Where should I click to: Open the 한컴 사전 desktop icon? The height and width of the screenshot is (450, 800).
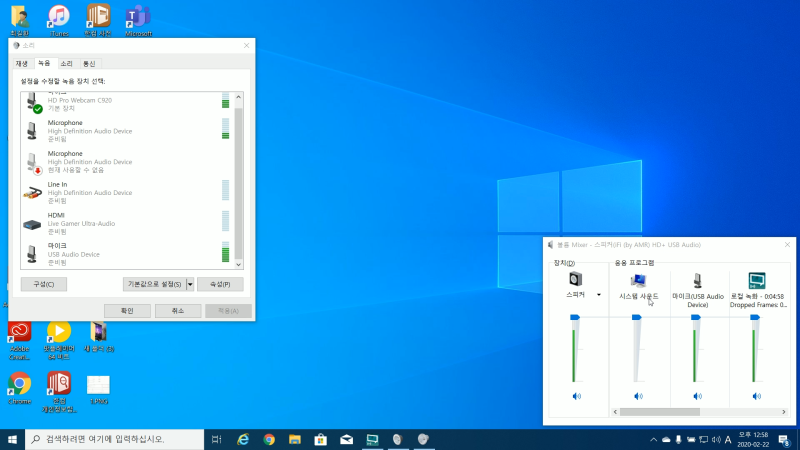click(x=98, y=20)
